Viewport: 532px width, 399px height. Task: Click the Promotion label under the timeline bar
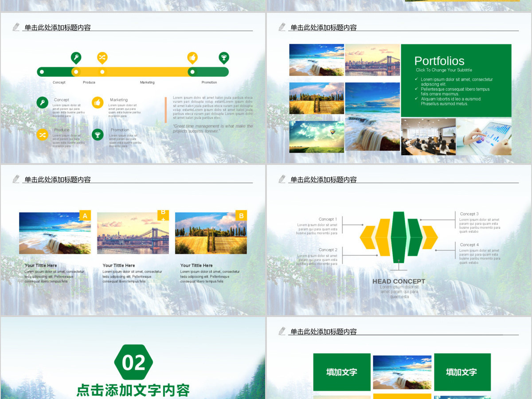pyautogui.click(x=209, y=82)
